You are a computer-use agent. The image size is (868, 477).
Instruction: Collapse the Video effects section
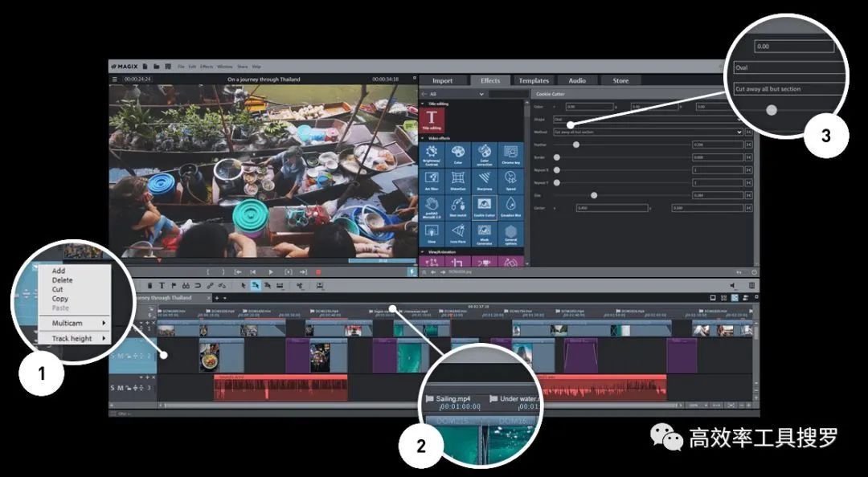[423, 138]
